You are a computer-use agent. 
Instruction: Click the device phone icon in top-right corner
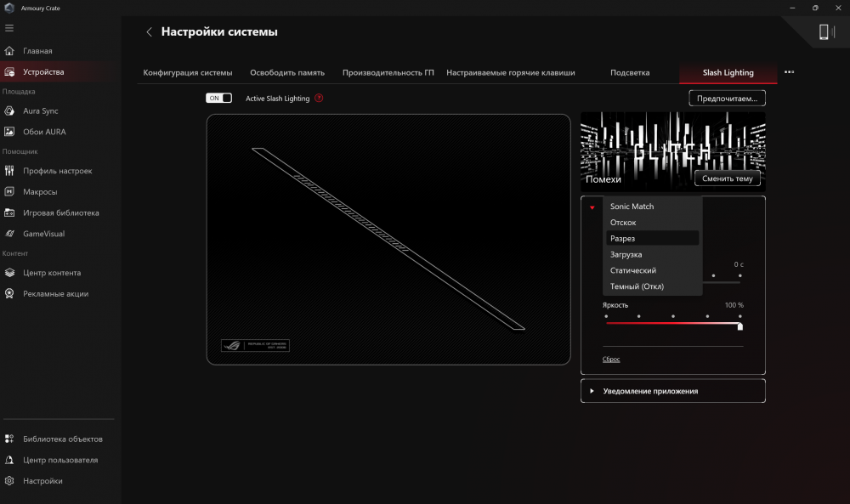pos(823,32)
